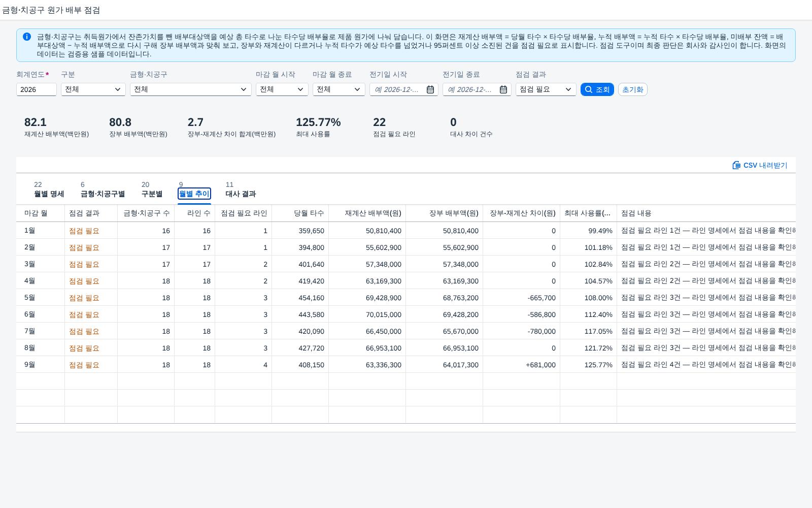
Task: Reset filters with the 초기화 button
Action: pyautogui.click(x=632, y=89)
